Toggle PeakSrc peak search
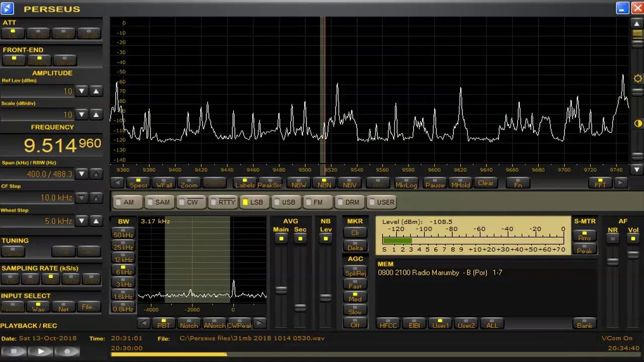Image resolution: width=644 pixels, height=362 pixels. [x=270, y=183]
